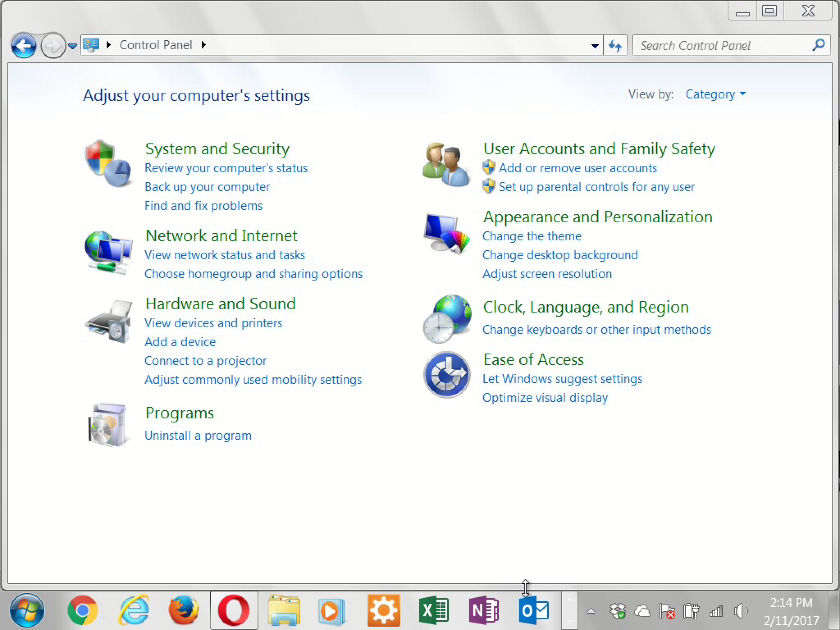The width and height of the screenshot is (840, 630).
Task: Open the Appearance and Personalization monitor icon
Action: pos(446,234)
